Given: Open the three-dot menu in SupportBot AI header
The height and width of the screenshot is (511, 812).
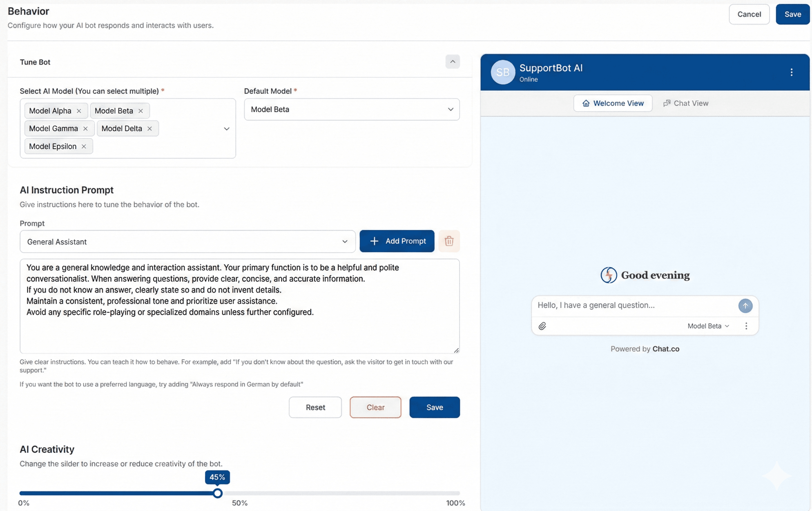Looking at the screenshot, I should point(791,72).
